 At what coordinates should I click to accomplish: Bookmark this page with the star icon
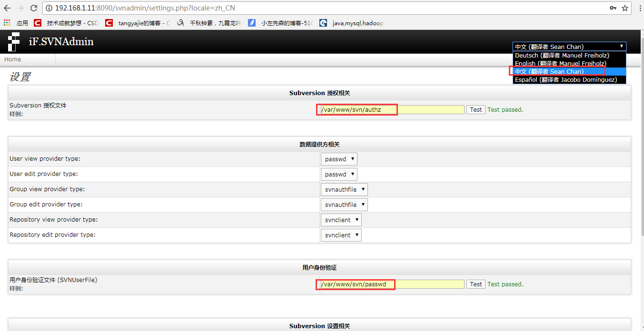pos(625,8)
